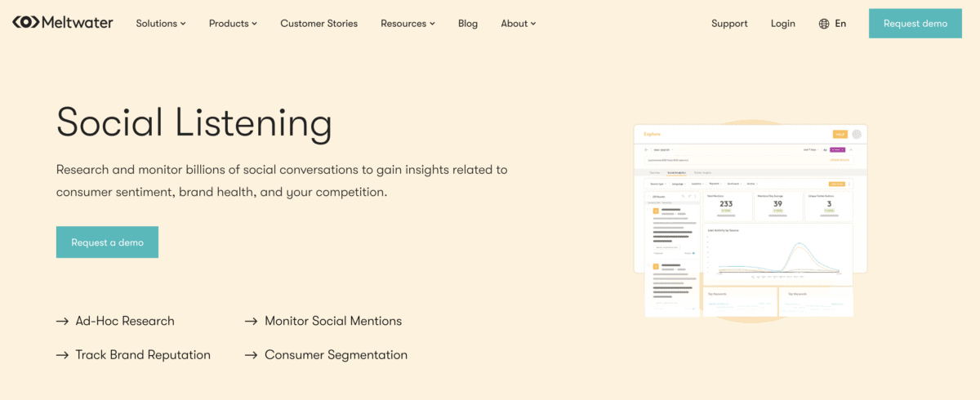Expand the About dropdown menu

(519, 24)
